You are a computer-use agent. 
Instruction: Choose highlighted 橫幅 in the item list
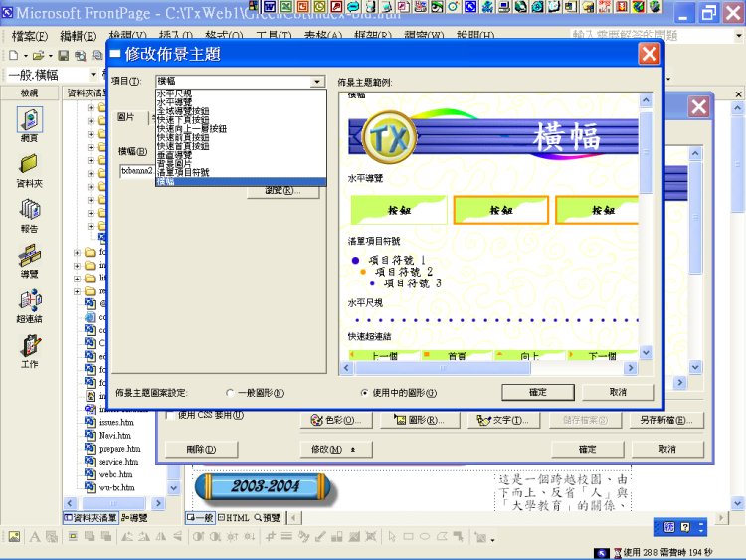(x=241, y=181)
